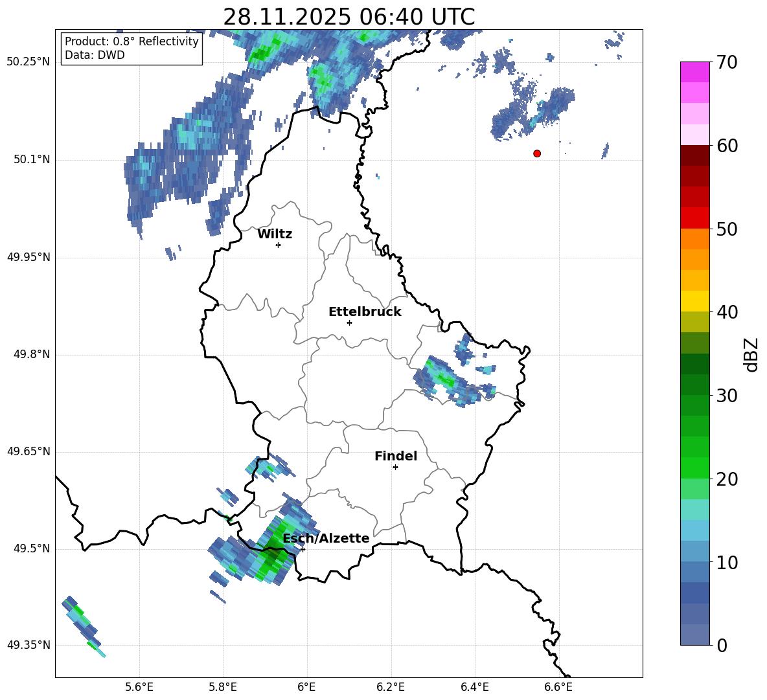Screen dimensions: 767x700
Task: Click the Esch/Alzette station label
Action: point(326,538)
